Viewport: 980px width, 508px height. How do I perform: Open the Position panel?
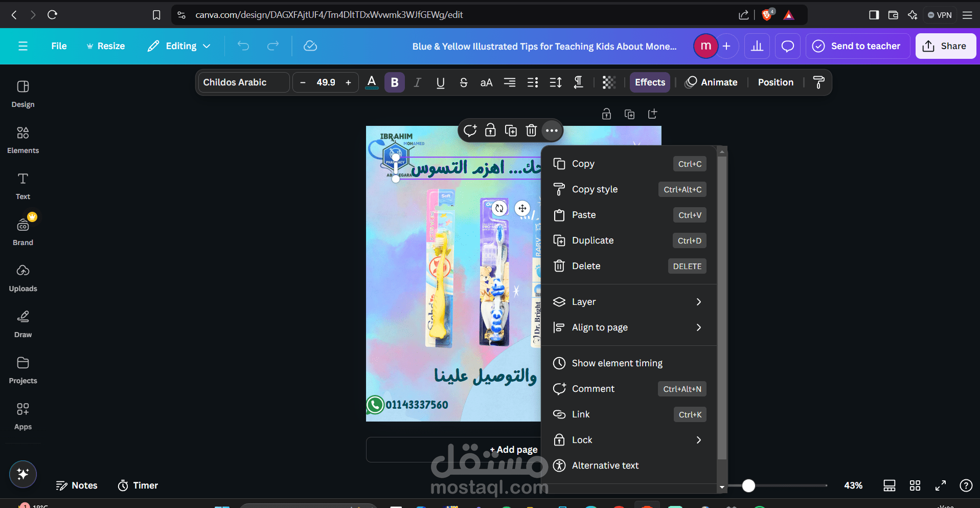[x=776, y=82]
